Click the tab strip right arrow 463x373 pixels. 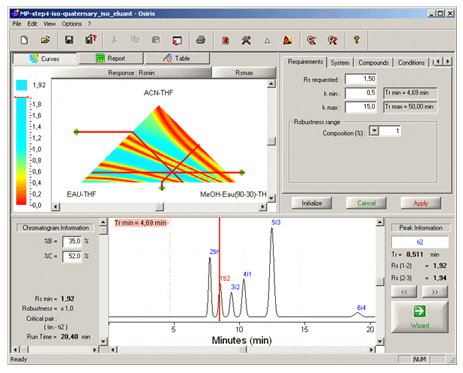[448, 61]
